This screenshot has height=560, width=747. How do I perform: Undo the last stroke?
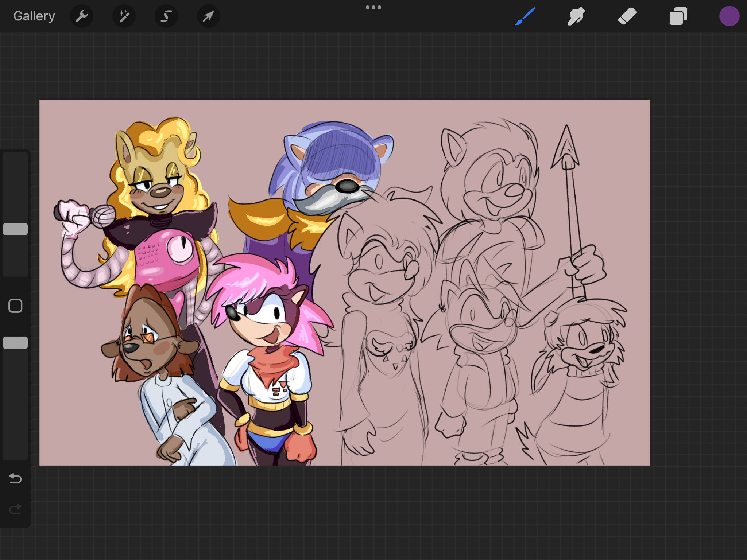[x=15, y=478]
